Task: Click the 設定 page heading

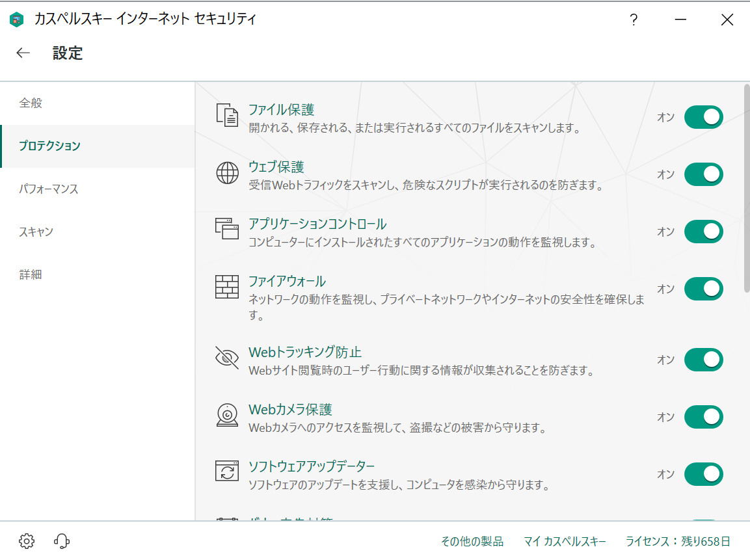Action: [x=68, y=53]
